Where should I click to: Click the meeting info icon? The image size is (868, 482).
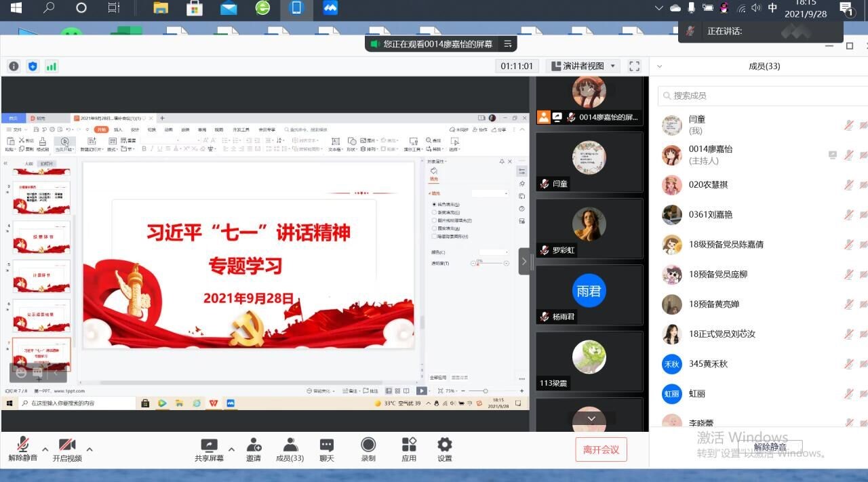click(14, 66)
